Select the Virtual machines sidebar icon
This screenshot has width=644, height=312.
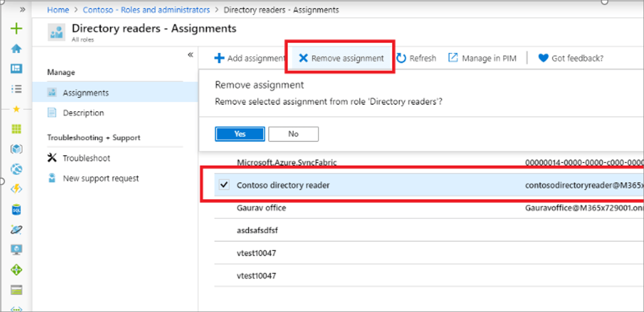coord(17,249)
